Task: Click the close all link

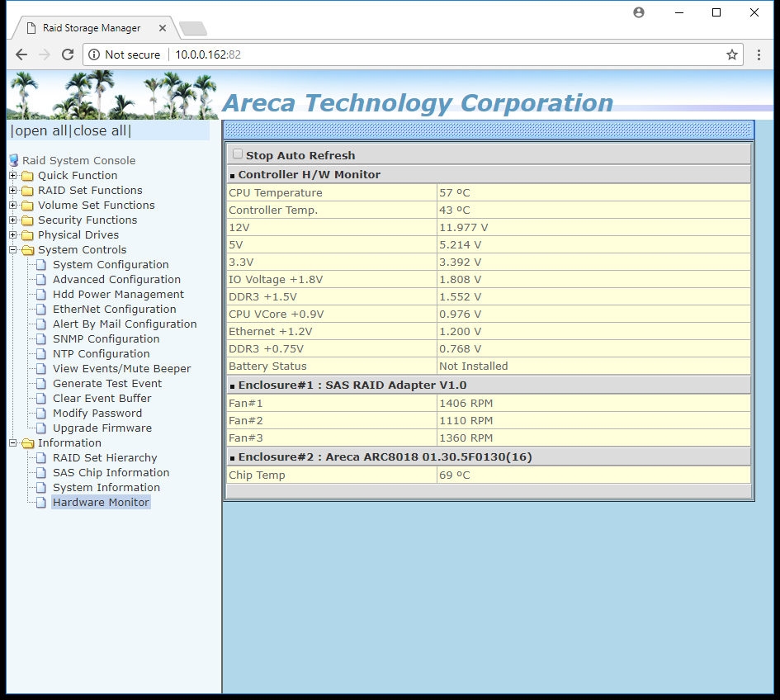Action: 100,131
